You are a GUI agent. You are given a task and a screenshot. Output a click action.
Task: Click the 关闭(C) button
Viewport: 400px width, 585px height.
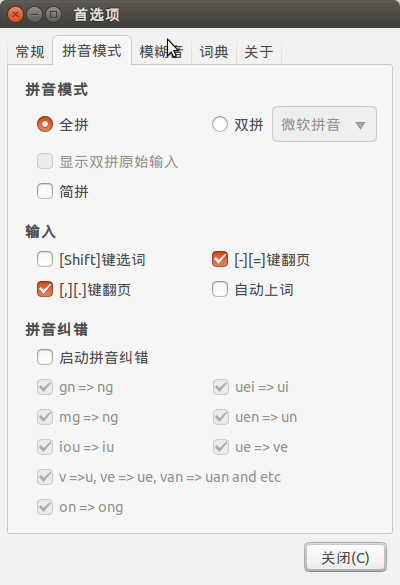click(345, 557)
